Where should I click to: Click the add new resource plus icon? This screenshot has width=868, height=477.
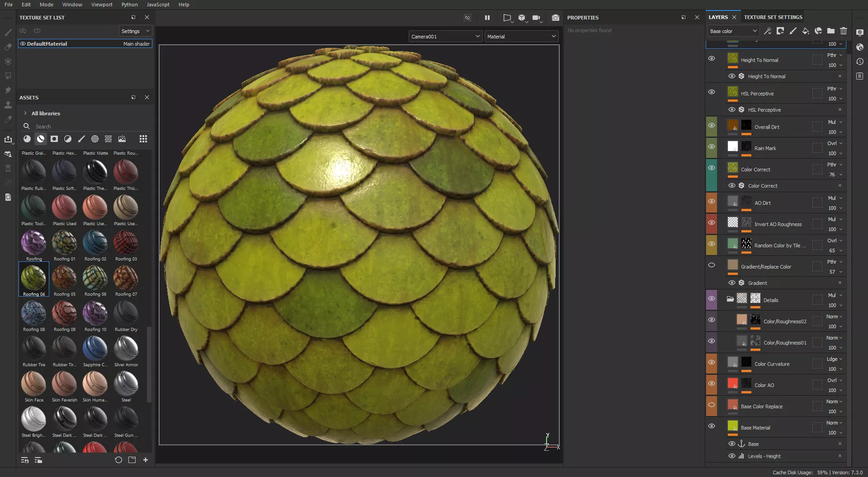[145, 460]
